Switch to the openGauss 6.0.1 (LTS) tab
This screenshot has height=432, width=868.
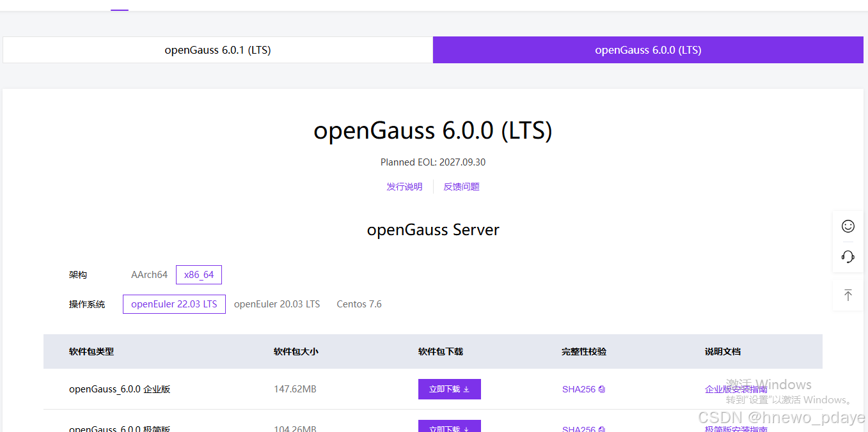(217, 50)
